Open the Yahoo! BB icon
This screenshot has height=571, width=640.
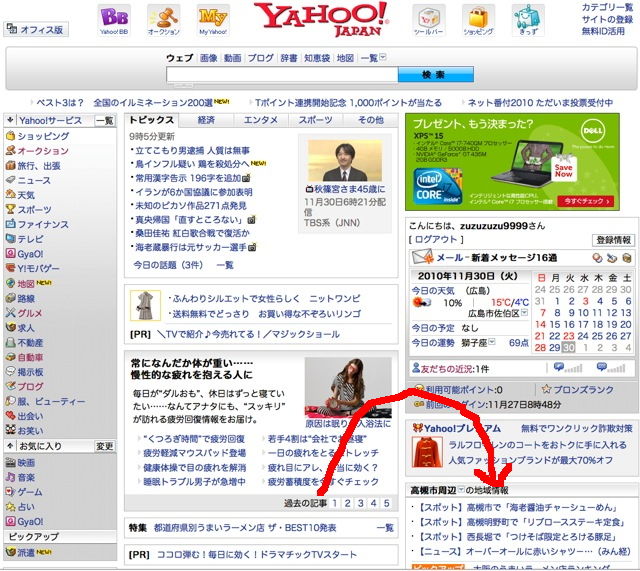(x=114, y=20)
